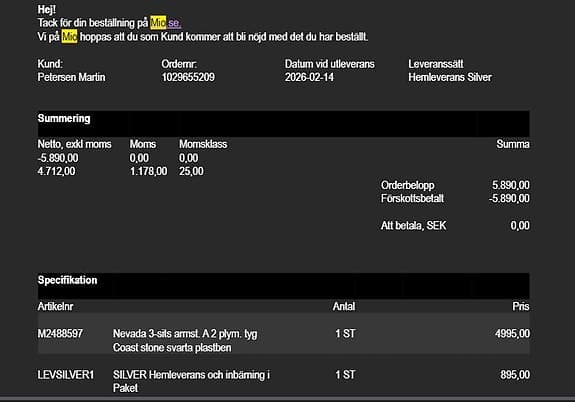Viewport: 575px width, 402px height.
Task: Click the 'Antal' column header
Action: 344,306
